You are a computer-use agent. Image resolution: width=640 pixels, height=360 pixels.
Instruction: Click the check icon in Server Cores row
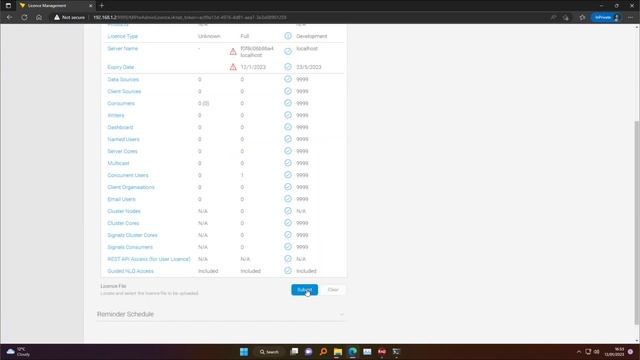(288, 151)
